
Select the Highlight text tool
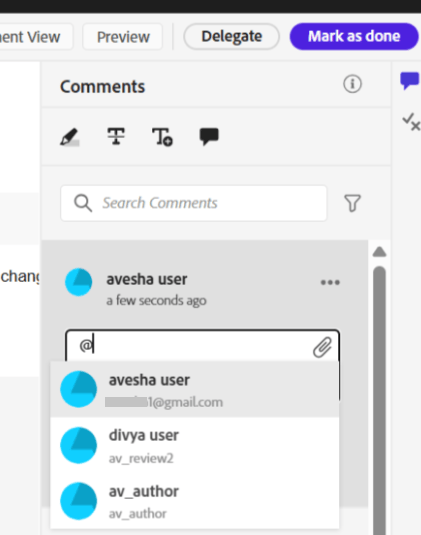pyautogui.click(x=70, y=137)
